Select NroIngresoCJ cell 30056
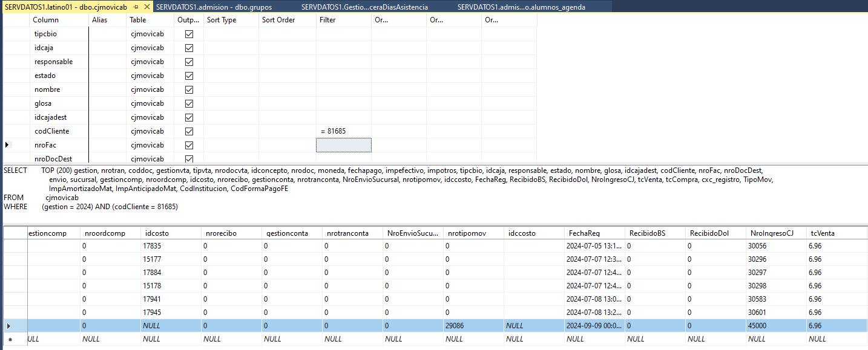The height and width of the screenshot is (350, 868). [x=776, y=246]
